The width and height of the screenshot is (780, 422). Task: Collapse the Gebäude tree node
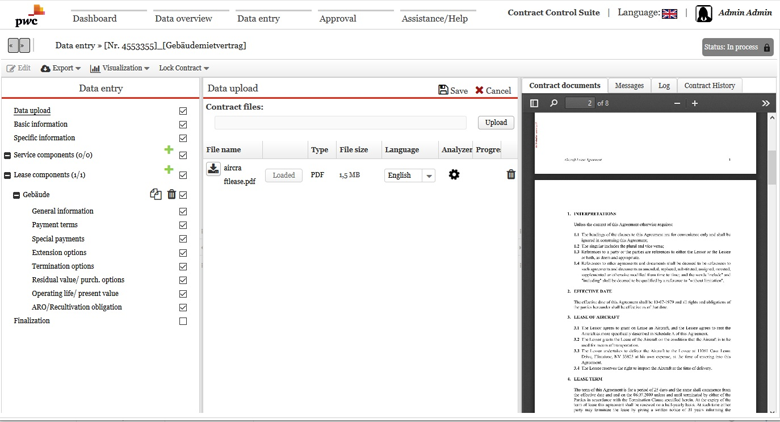click(x=16, y=195)
